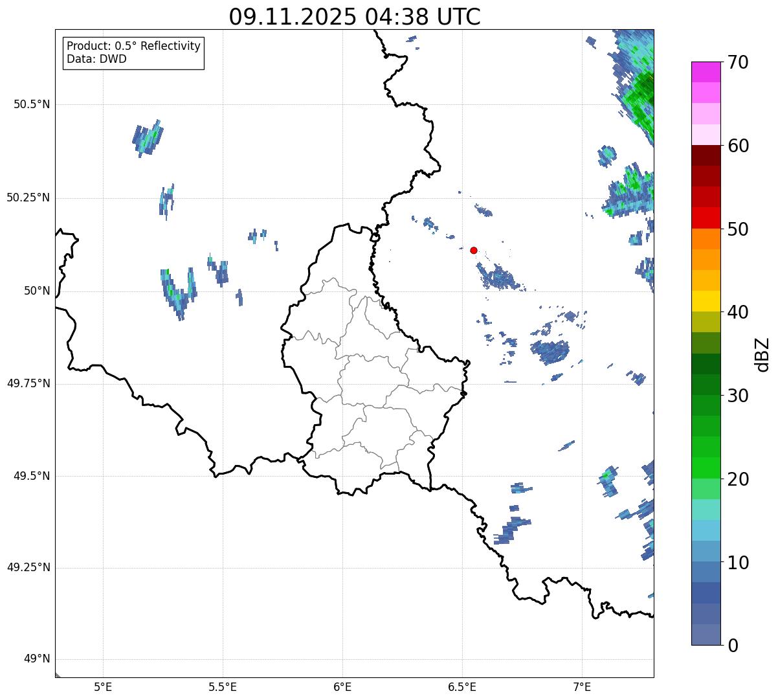This screenshot has width=778, height=700.
Task: Click the 50°N latitude label
Action: 37,291
